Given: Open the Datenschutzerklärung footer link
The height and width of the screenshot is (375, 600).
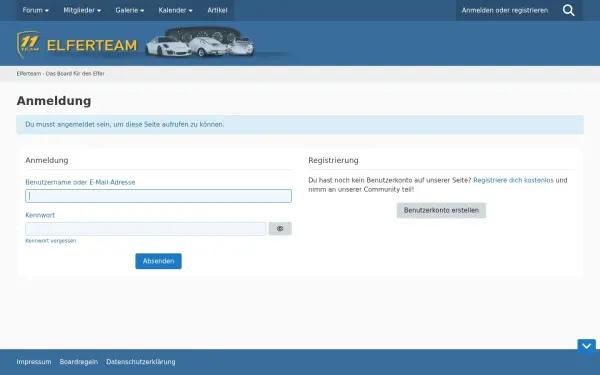Looking at the screenshot, I should pos(140,362).
